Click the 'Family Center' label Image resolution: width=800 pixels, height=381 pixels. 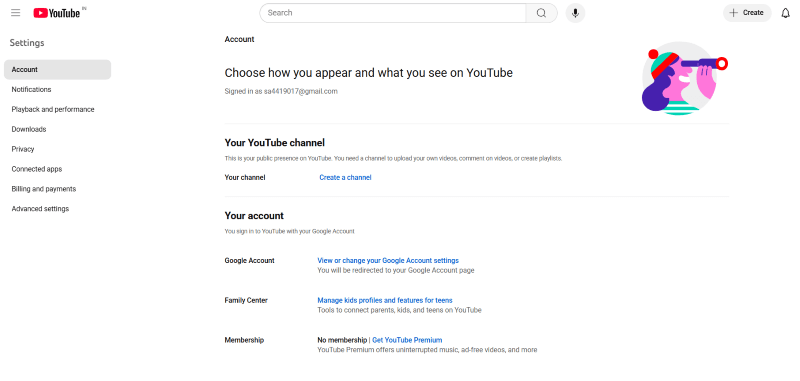click(246, 300)
